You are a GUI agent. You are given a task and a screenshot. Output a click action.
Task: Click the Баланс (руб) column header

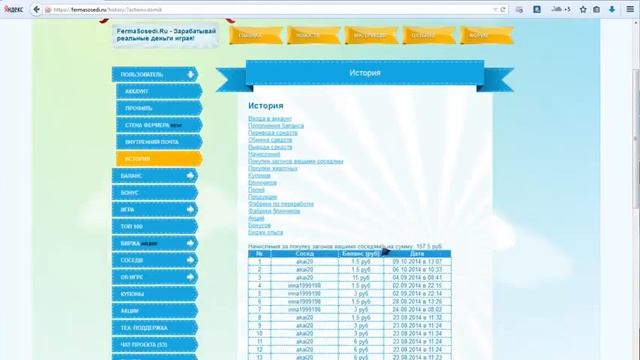click(361, 254)
